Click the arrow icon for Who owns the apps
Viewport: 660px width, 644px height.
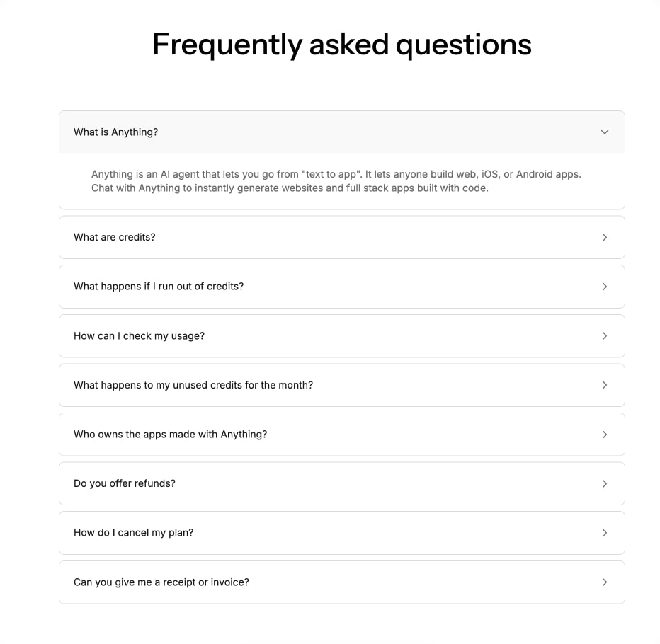coord(605,435)
